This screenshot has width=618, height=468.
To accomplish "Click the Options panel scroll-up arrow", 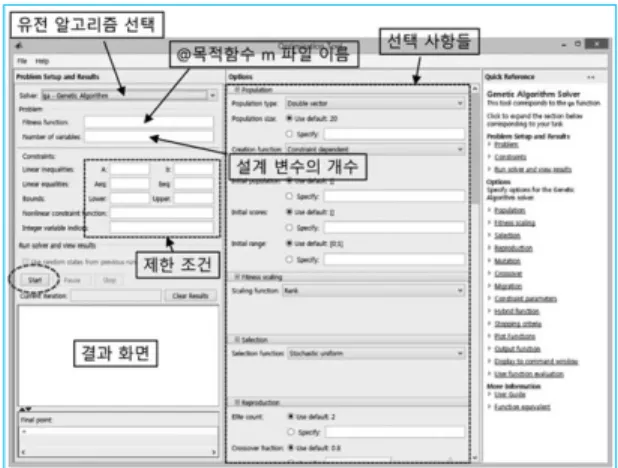I will click(475, 88).
